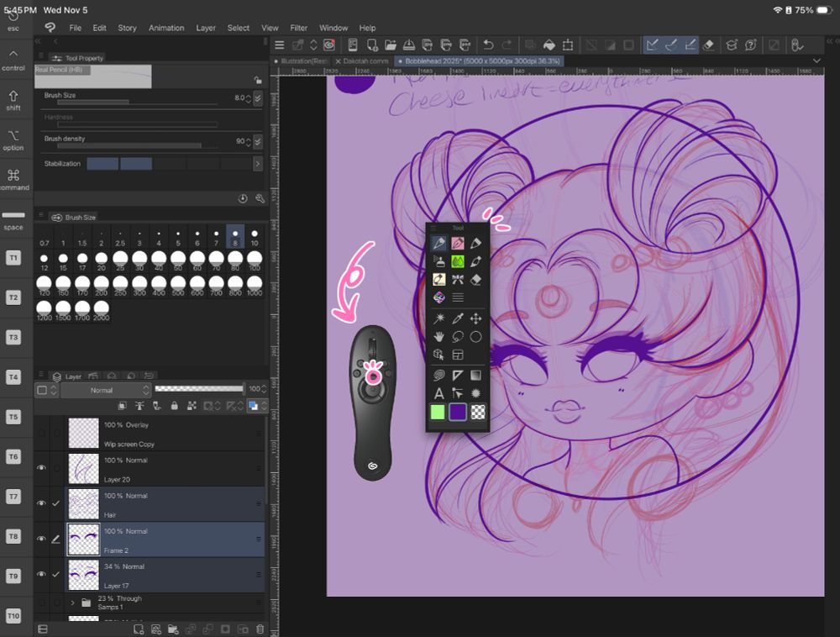Open the Edit menu
Viewport: 840px width, 637px height.
pos(100,28)
